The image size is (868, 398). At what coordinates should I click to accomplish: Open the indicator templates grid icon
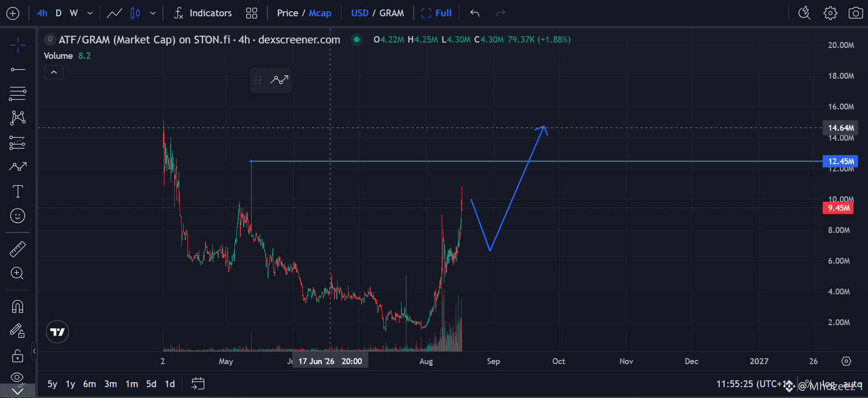(252, 13)
